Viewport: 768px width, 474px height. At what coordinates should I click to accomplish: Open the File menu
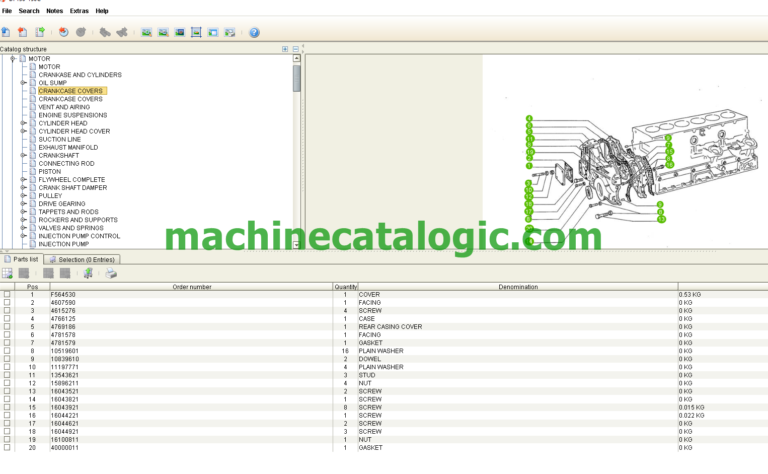tap(7, 11)
